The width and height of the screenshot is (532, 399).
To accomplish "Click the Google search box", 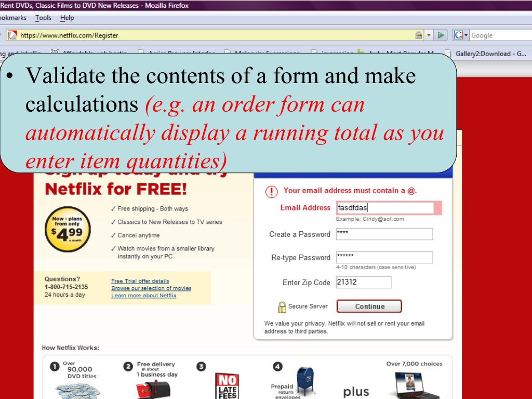I will [x=500, y=35].
